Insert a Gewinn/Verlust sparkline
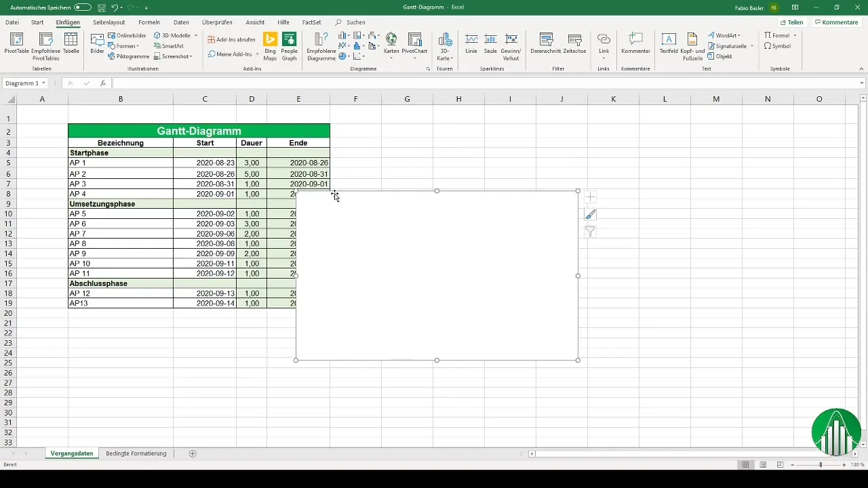Screen dimensions: 868x488 tap(511, 46)
